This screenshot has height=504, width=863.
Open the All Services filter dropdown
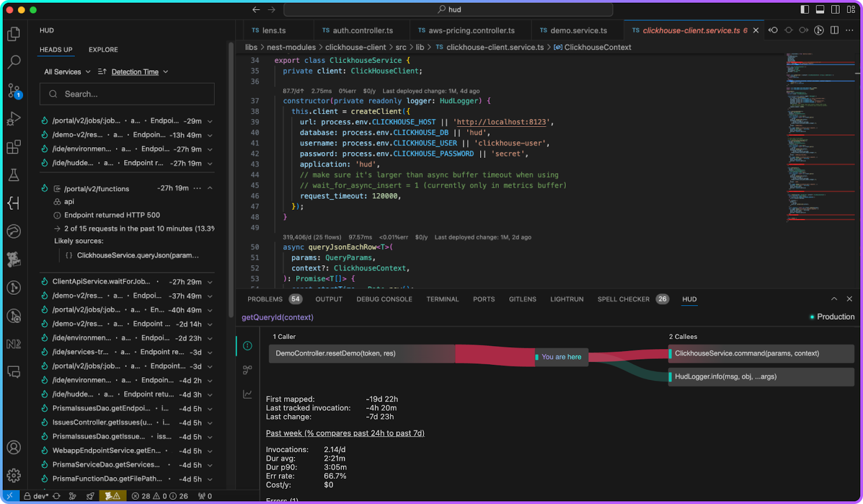pyautogui.click(x=66, y=72)
